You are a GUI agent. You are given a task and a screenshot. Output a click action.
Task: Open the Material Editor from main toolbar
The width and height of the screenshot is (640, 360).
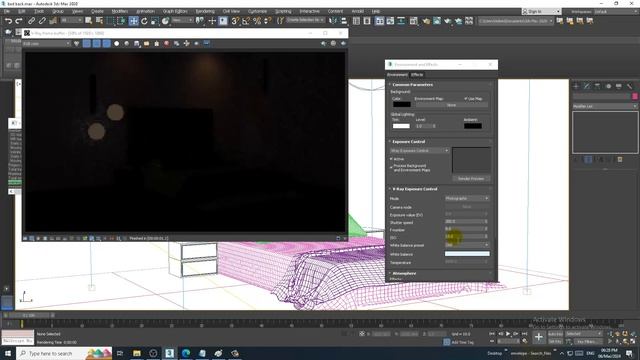(x=415, y=21)
